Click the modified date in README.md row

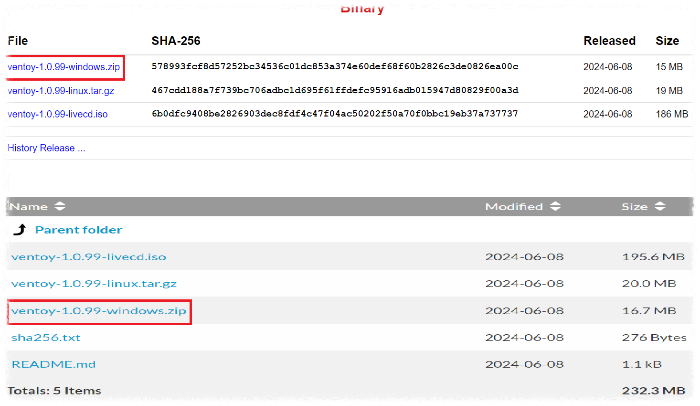pyautogui.click(x=525, y=364)
